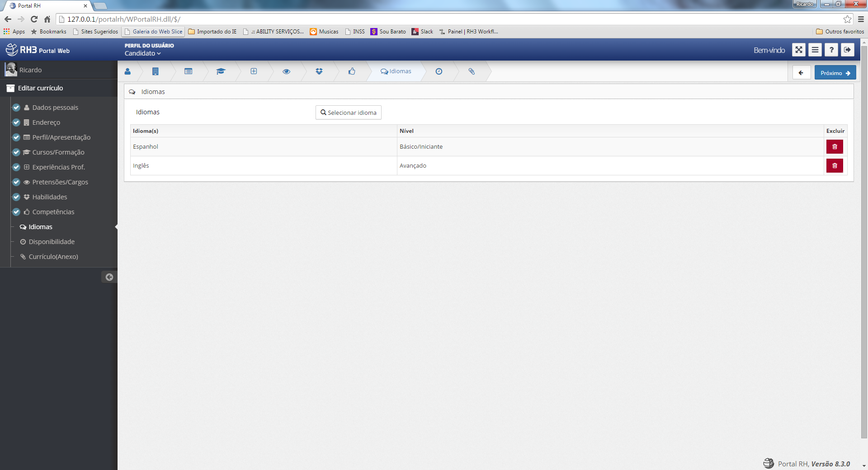Open the Slack bookmark

[422, 32]
